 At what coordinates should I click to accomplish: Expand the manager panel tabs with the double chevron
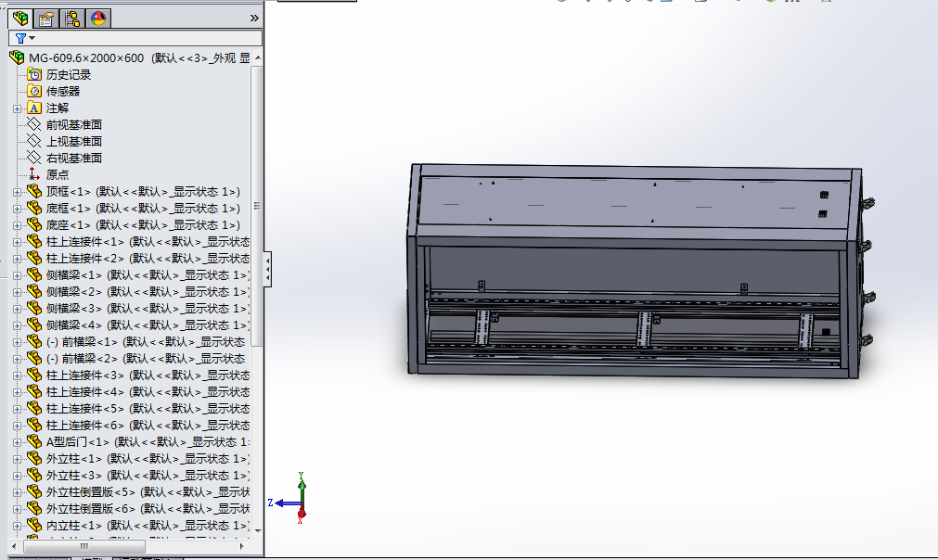(254, 19)
